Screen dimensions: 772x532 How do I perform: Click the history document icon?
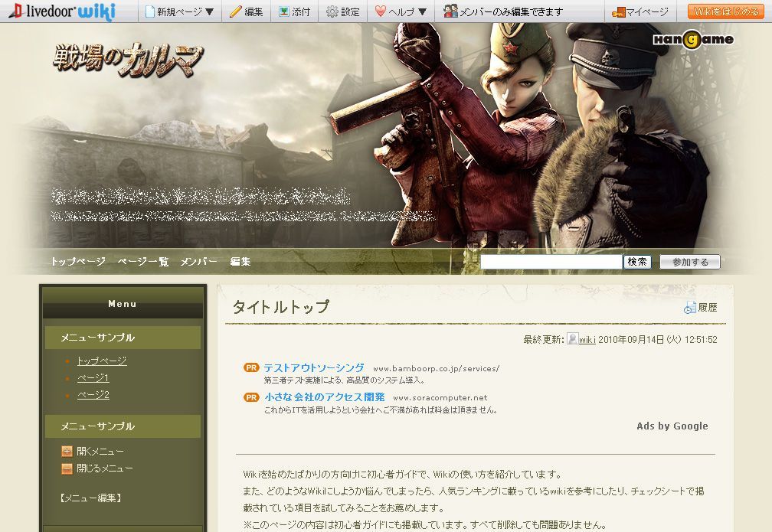point(690,308)
